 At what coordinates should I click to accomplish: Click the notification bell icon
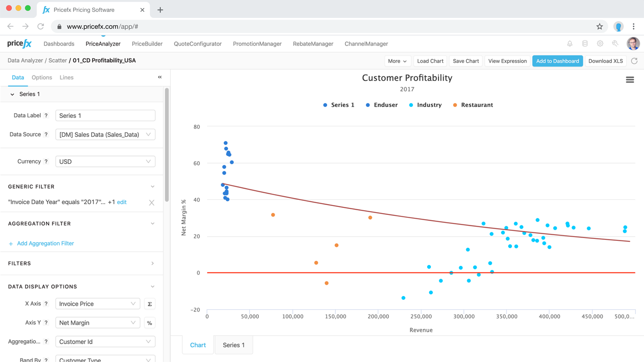pyautogui.click(x=570, y=44)
